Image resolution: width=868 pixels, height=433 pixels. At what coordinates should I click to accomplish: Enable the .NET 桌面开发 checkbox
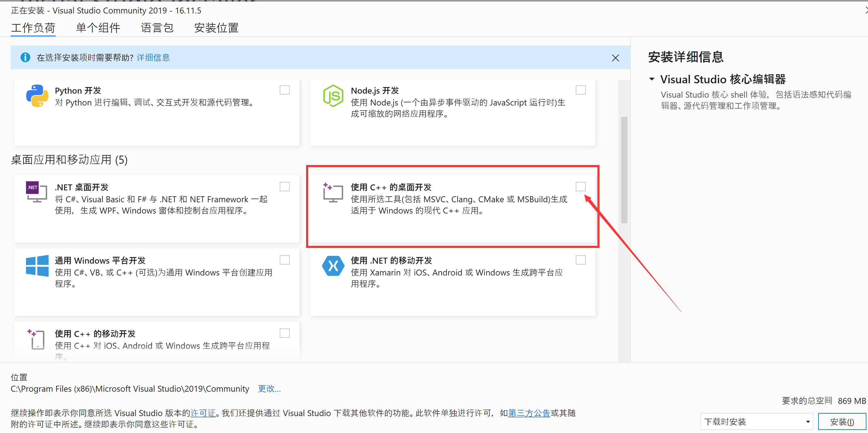[x=285, y=186]
